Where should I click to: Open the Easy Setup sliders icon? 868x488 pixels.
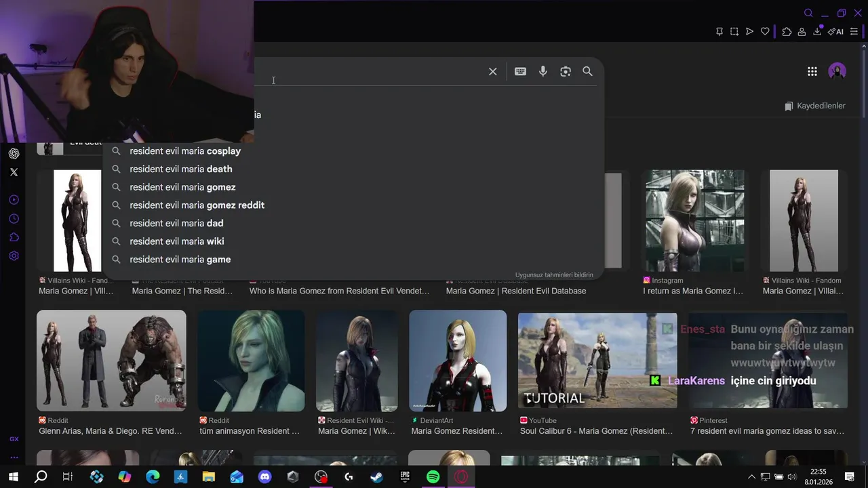854,31
